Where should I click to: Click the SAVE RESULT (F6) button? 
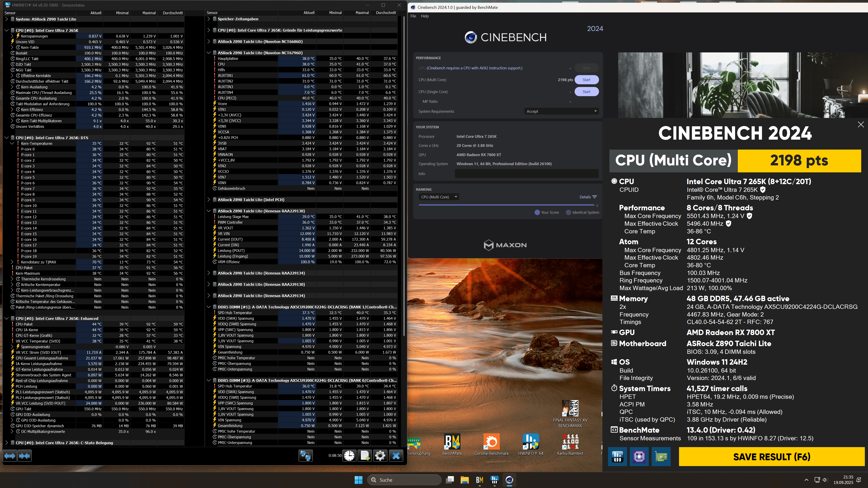coord(772,457)
